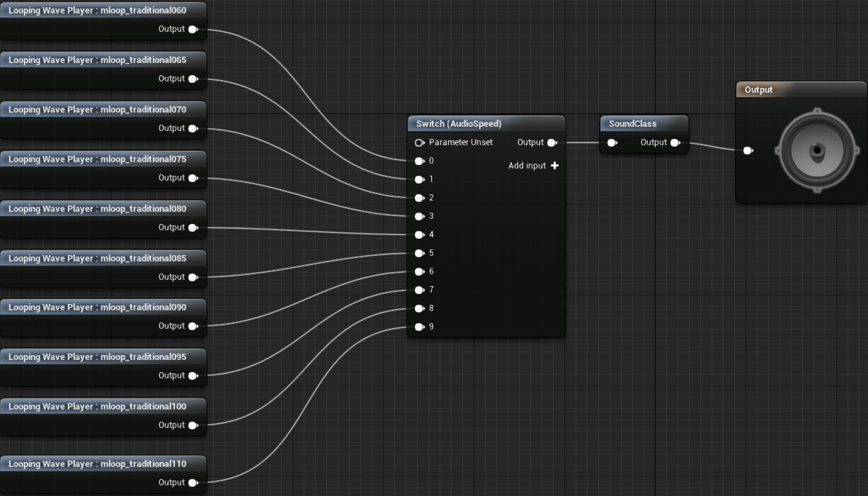
Task: Click Switch node input pin 2
Action: [x=419, y=198]
